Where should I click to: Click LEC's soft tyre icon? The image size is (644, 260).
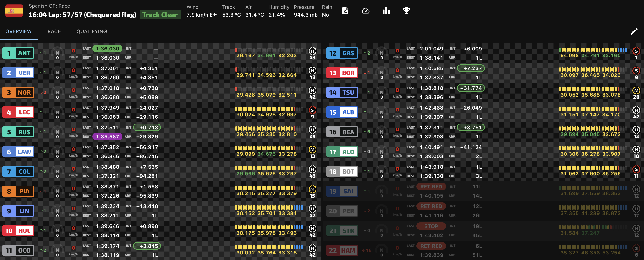point(312,110)
